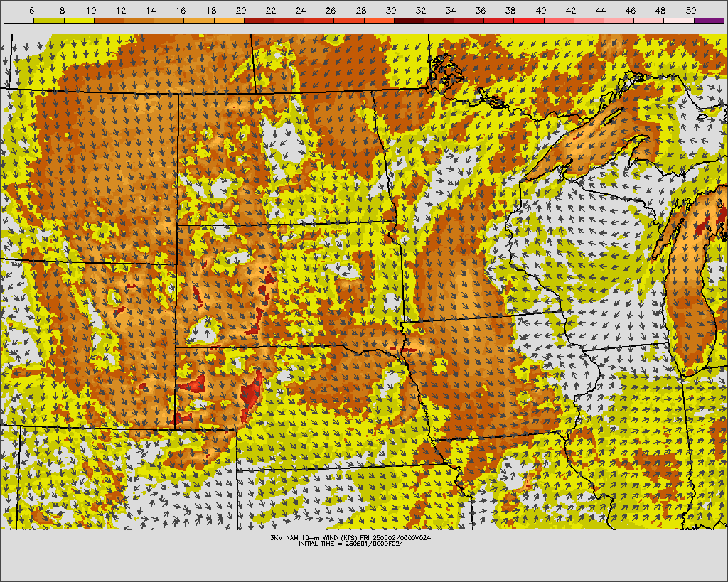The height and width of the screenshot is (582, 728).
Task: Click the legend label "44"
Action: tap(600, 10)
